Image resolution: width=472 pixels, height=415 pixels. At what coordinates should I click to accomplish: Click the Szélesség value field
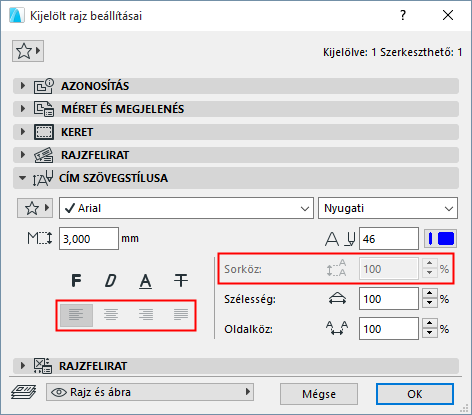click(x=389, y=299)
